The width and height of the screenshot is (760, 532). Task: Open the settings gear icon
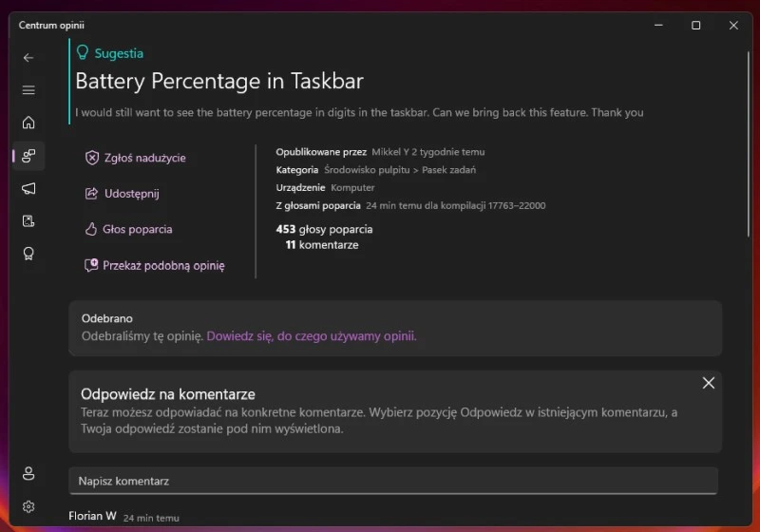(x=28, y=506)
